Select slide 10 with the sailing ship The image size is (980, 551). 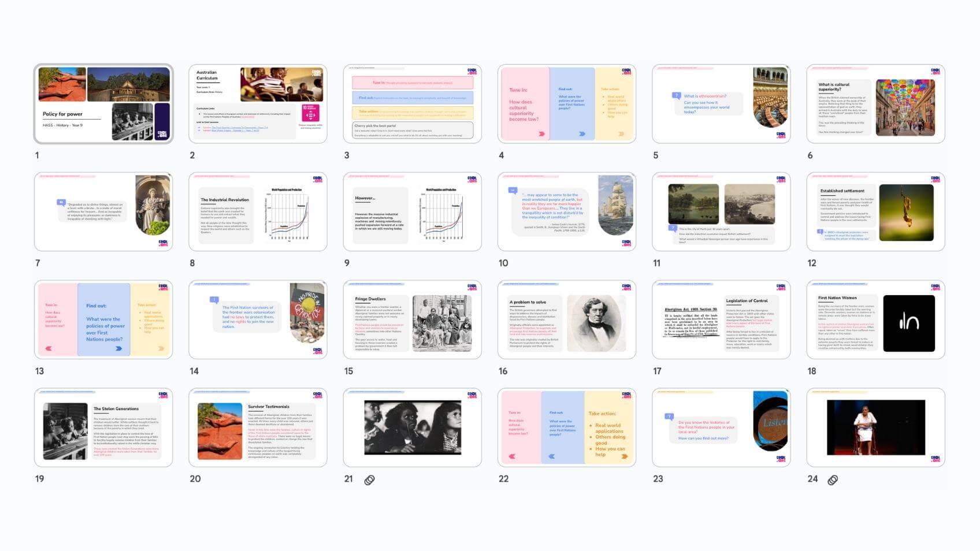[x=566, y=211]
